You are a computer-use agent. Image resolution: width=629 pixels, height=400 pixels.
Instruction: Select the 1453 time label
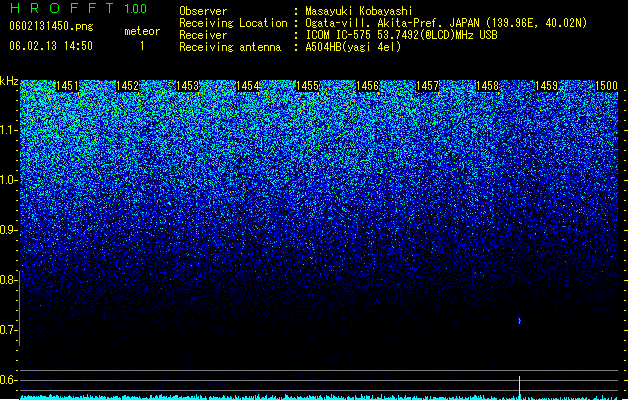187,86
